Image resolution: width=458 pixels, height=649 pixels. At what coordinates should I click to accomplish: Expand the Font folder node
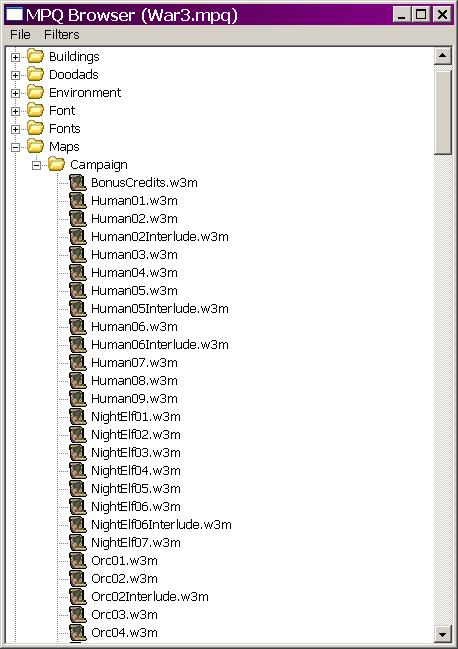15,111
